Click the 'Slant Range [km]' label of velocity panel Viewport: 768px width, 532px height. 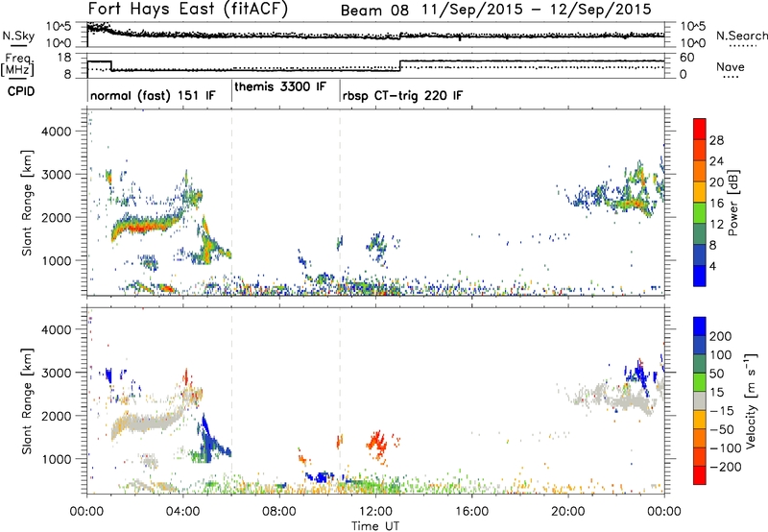[27, 400]
